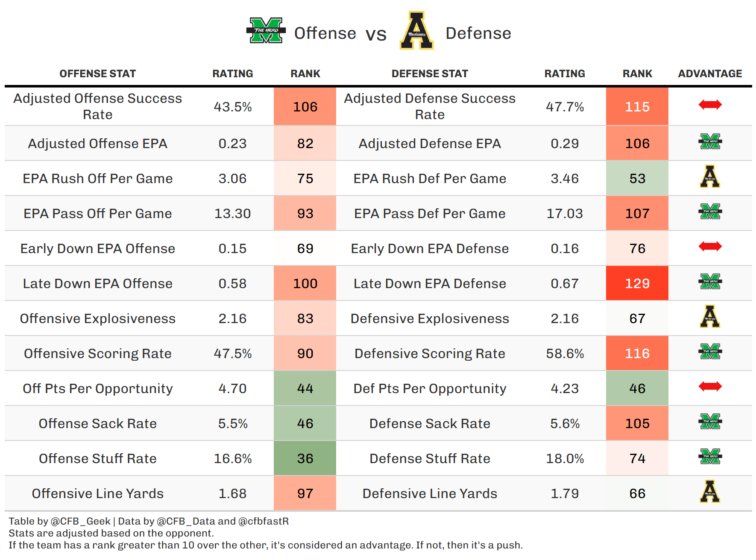Click Marshall advantage icon in Late Down EPA row

point(710,282)
